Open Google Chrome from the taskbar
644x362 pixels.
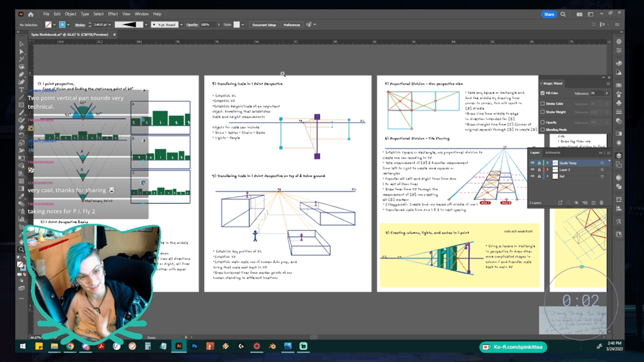pyautogui.click(x=70, y=346)
